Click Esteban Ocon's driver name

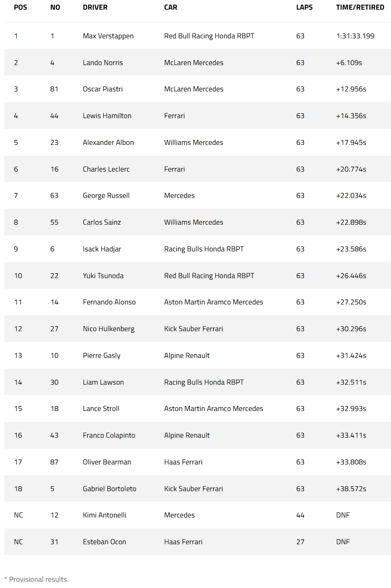click(x=105, y=542)
